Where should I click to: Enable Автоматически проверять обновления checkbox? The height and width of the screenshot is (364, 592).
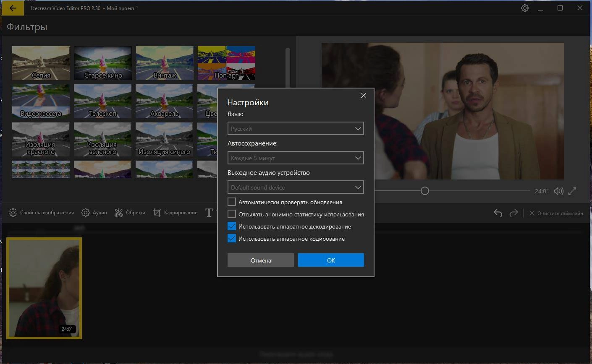point(232,202)
